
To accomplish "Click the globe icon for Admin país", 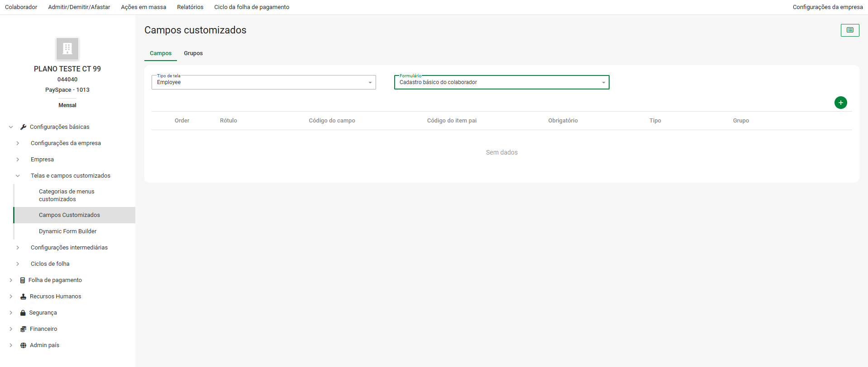I will click(23, 345).
